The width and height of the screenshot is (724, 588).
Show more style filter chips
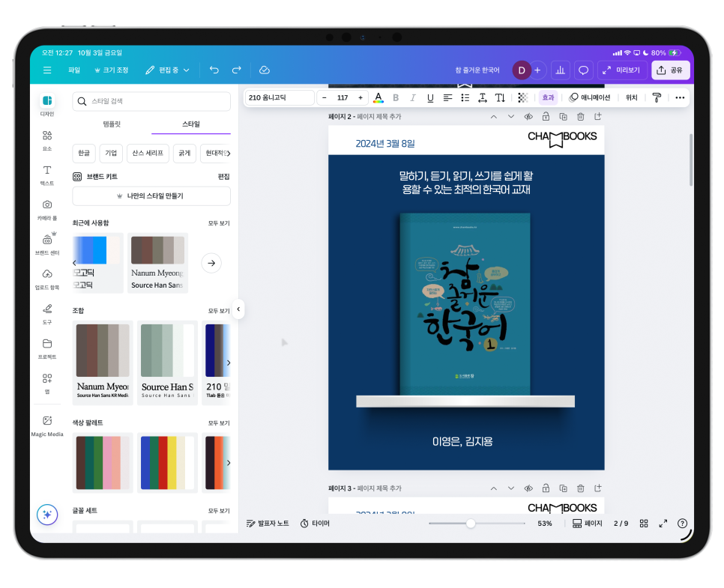tap(228, 154)
